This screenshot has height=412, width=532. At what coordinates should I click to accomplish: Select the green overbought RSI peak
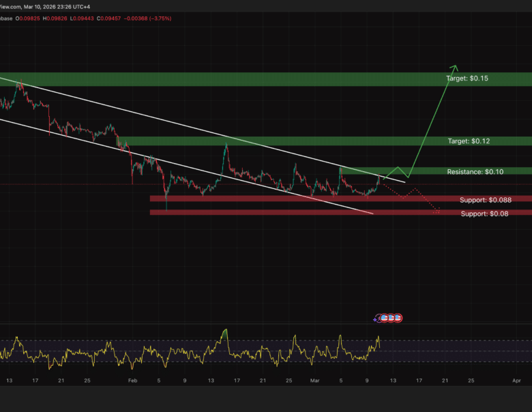pos(224,332)
